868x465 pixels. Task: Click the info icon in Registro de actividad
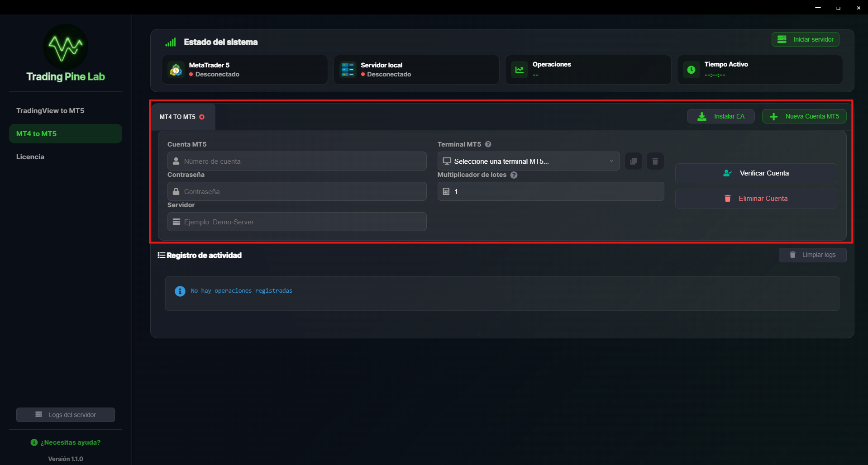click(x=180, y=291)
